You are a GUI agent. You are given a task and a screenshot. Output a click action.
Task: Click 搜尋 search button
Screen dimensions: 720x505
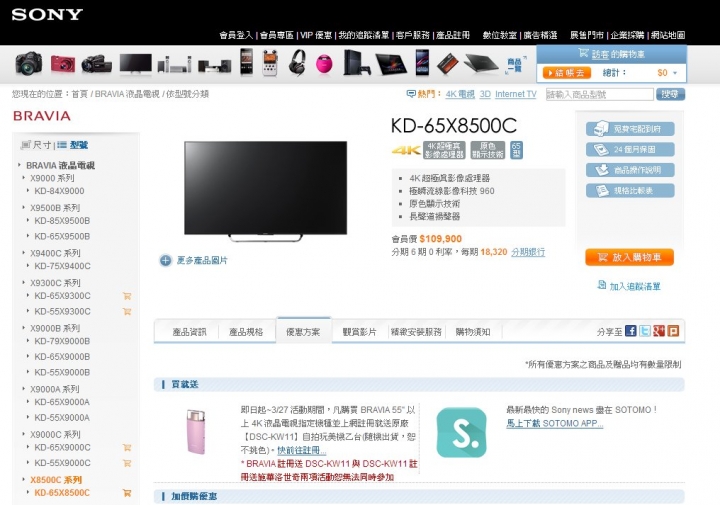[670, 94]
